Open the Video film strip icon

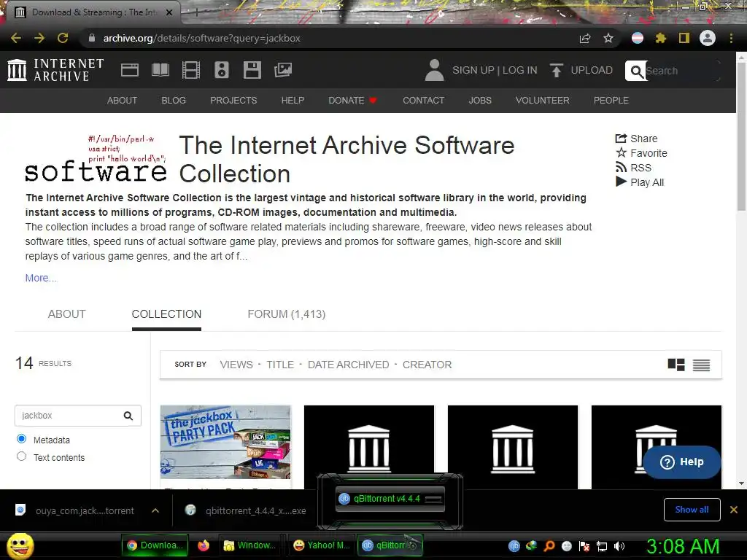[191, 70]
